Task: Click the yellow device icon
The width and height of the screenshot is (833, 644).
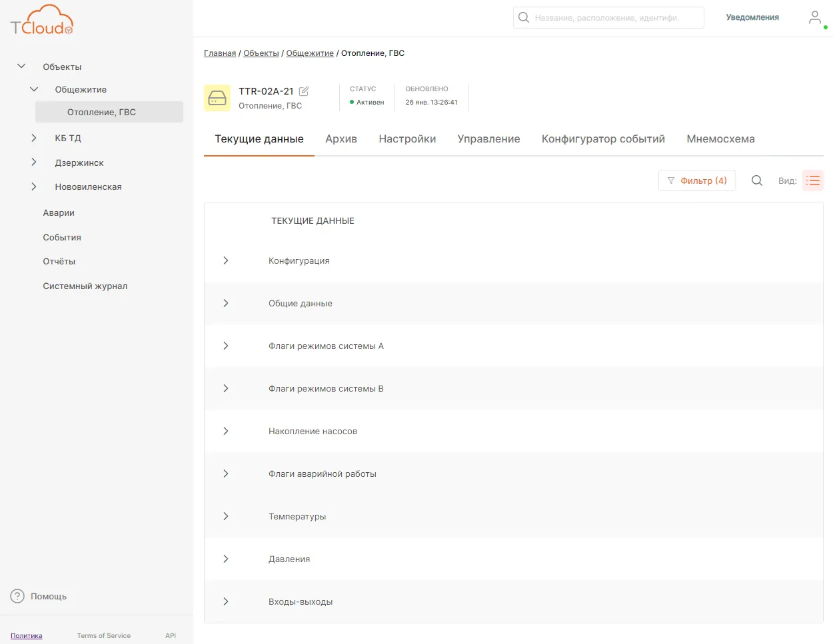Action: pyautogui.click(x=217, y=98)
